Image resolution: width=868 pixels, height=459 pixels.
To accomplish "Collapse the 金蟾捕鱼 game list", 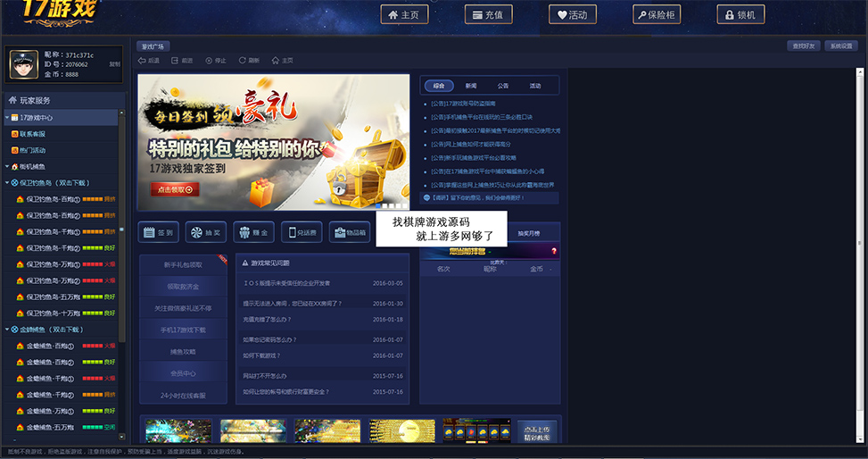I will (7, 330).
